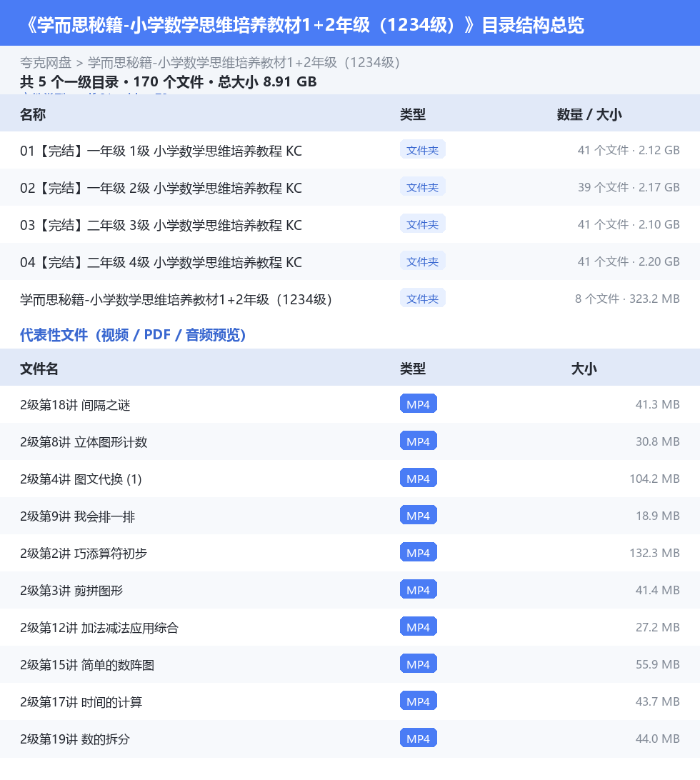This screenshot has width=700, height=780.
Task: Click the MP4 badge for 加法减法应用综合
Action: pos(419,627)
